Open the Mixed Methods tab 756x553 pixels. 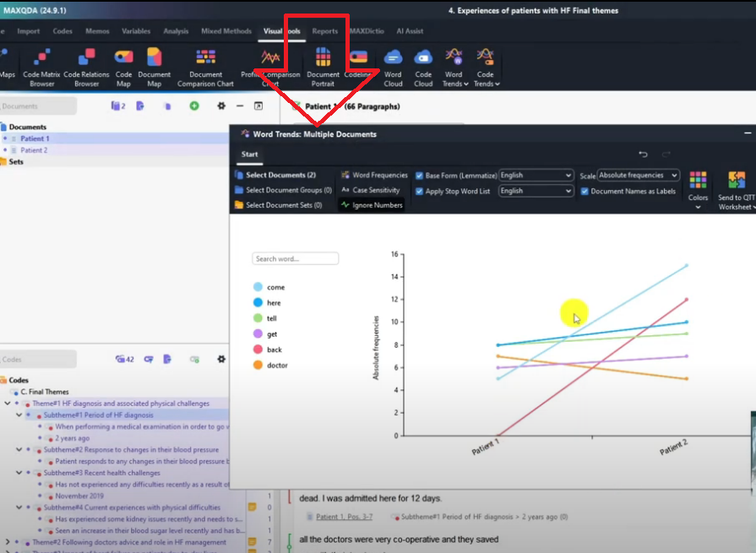point(226,31)
